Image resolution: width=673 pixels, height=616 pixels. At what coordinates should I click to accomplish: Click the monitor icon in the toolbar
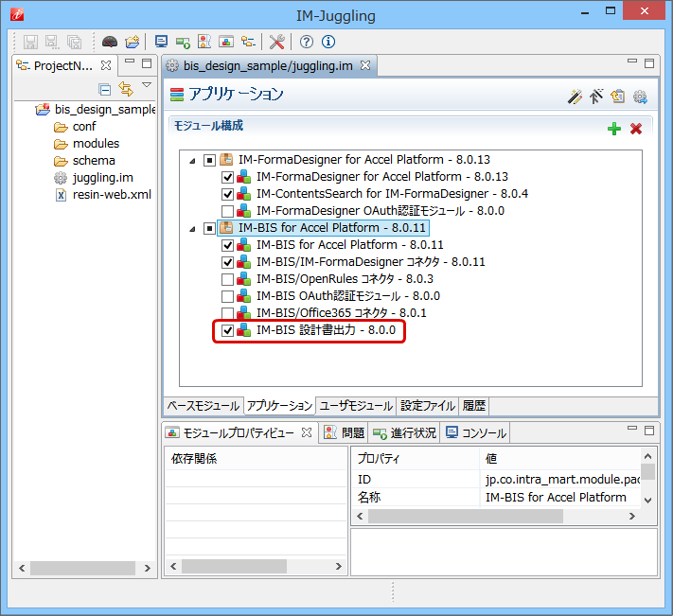(x=161, y=42)
